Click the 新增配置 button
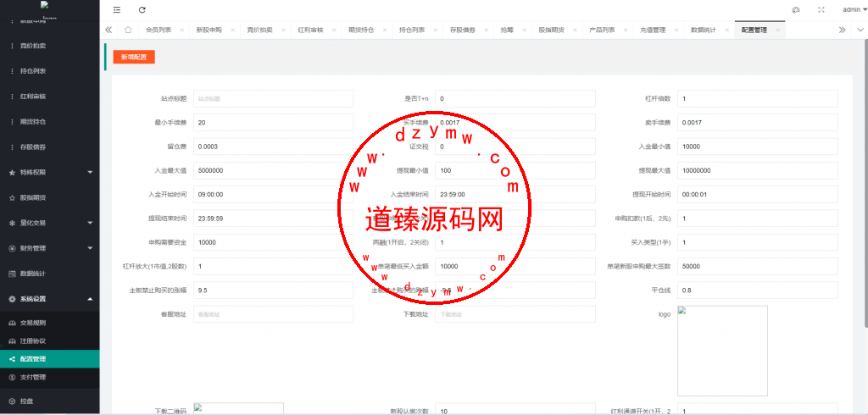The height and width of the screenshot is (415, 868). [134, 57]
